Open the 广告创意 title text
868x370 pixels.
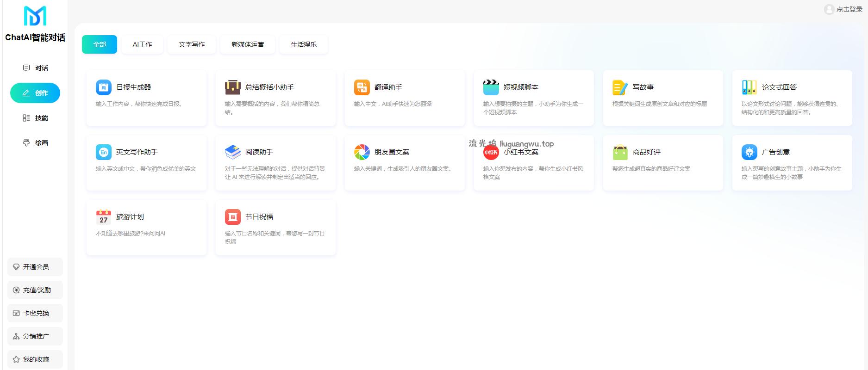point(776,152)
